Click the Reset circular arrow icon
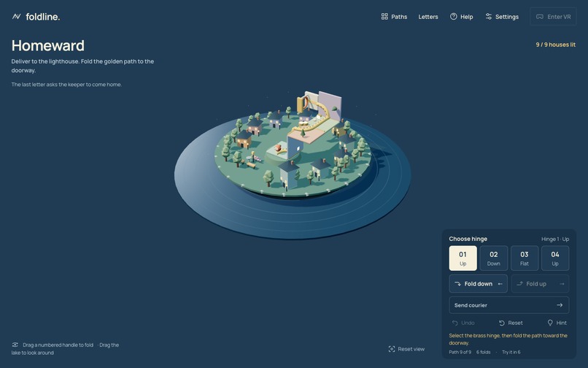 coord(502,323)
